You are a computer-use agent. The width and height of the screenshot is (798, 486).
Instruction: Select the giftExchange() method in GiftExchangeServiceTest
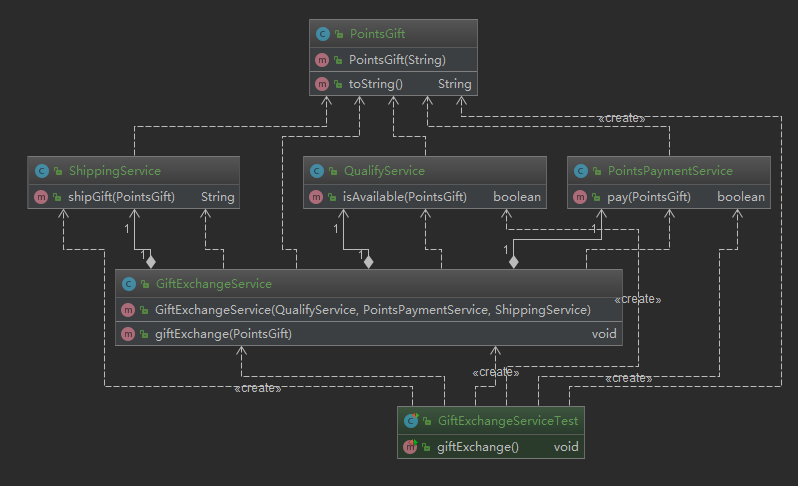coord(477,447)
